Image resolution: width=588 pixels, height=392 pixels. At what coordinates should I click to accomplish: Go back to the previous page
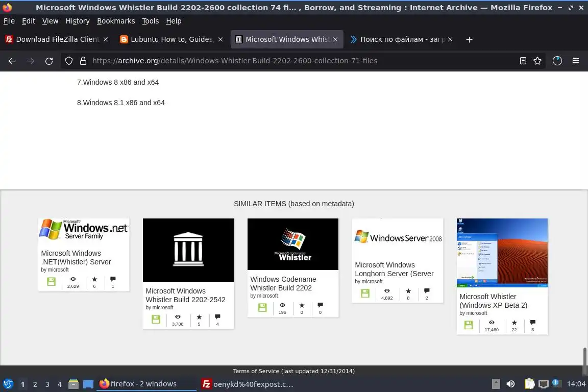point(12,61)
